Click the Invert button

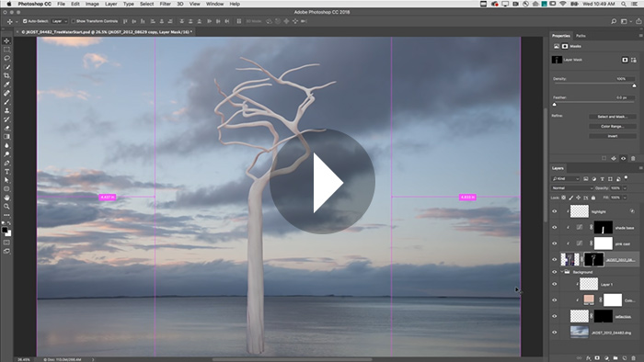[613, 136]
